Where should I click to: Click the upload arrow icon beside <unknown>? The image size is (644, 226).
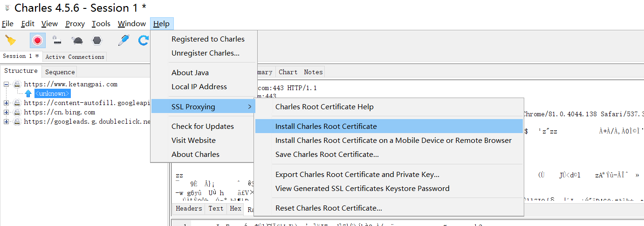click(x=28, y=94)
